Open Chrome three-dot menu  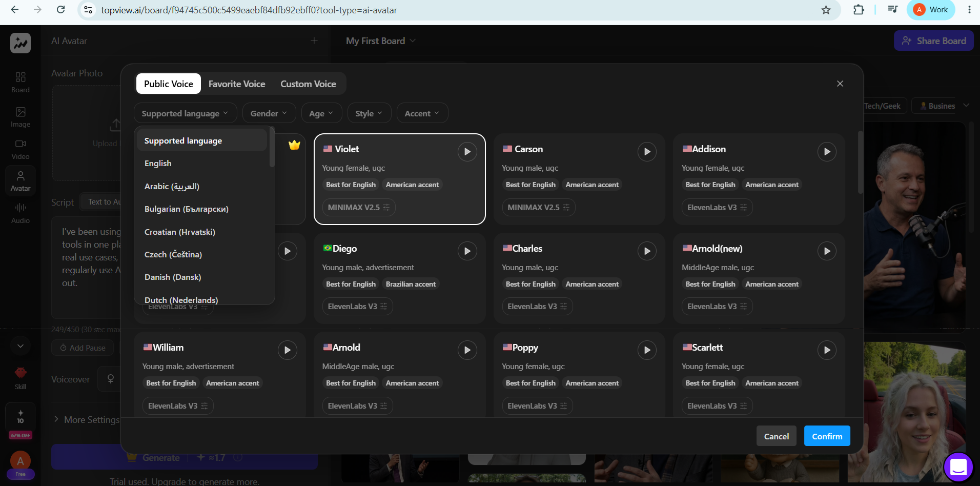click(969, 10)
